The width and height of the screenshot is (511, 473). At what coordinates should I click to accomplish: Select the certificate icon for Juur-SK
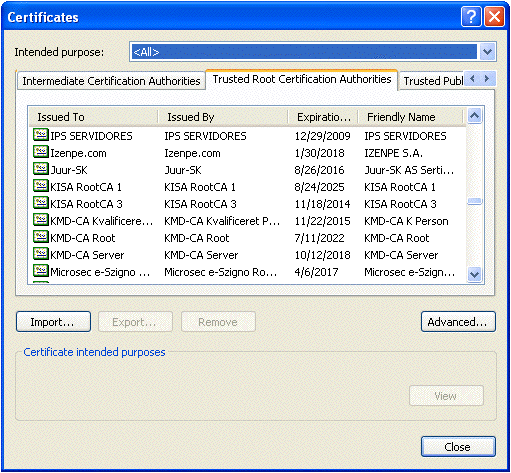[41, 169]
